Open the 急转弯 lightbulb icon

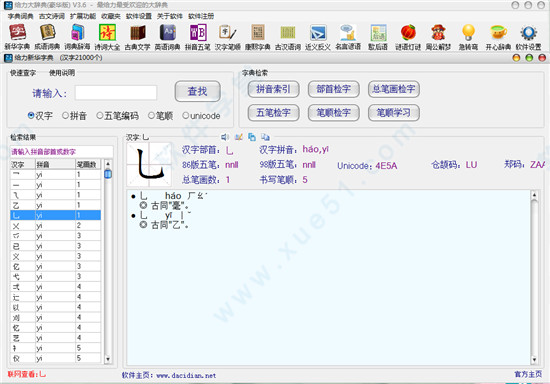point(469,37)
